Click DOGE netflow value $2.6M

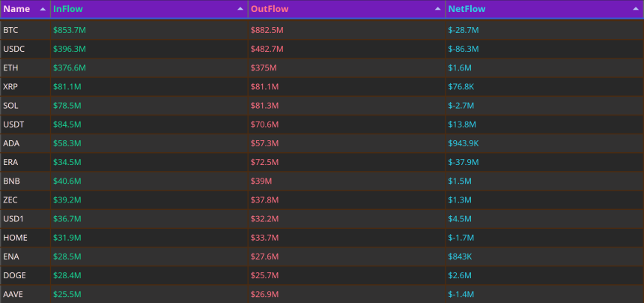[460, 275]
